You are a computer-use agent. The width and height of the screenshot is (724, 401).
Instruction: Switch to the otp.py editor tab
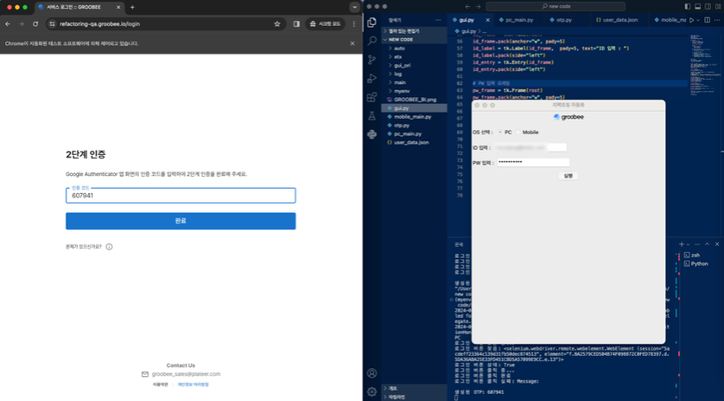[563, 20]
